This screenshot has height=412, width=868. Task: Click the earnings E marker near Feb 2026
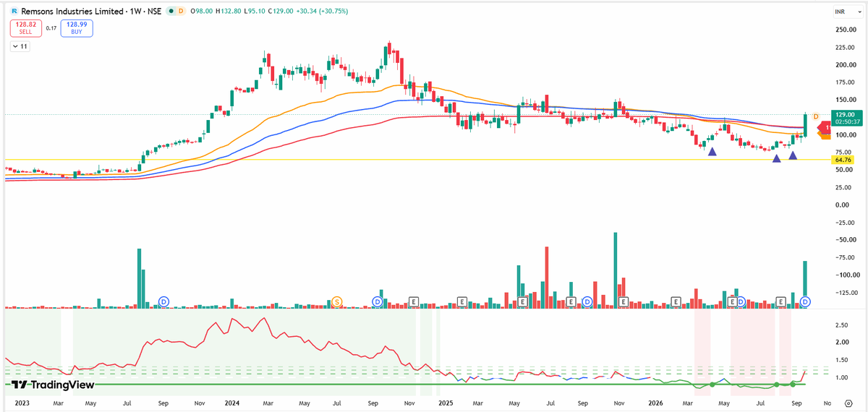click(676, 301)
